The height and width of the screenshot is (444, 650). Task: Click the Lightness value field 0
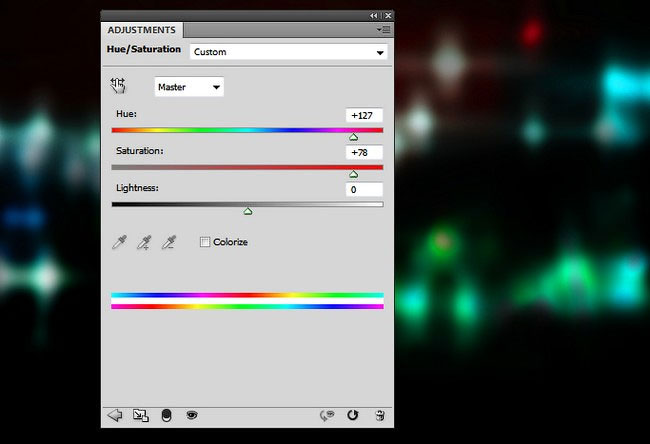(x=364, y=190)
